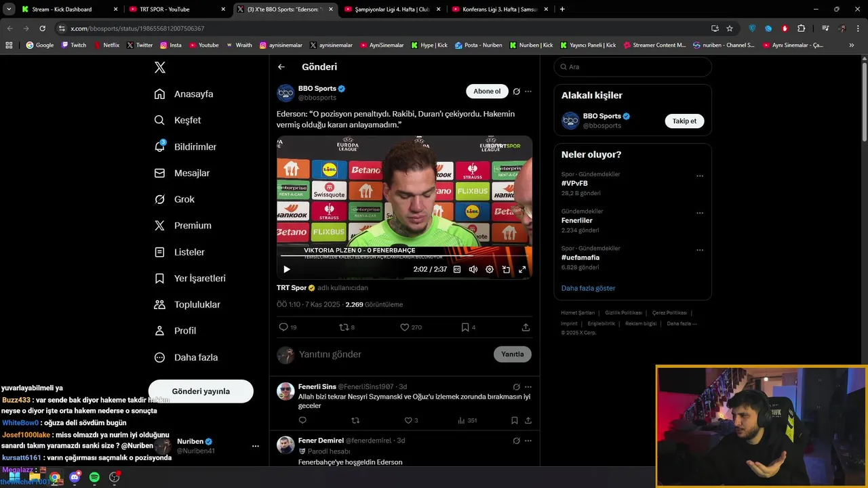
Task: Open Grok from the sidebar
Action: click(174, 199)
